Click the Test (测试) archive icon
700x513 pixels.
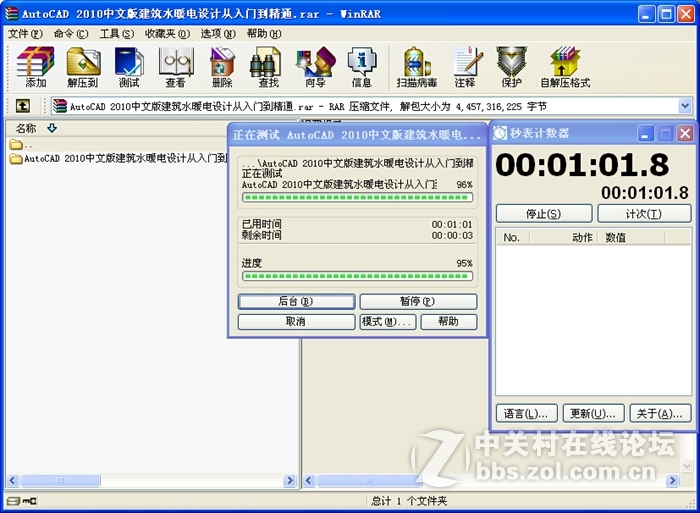(129, 67)
